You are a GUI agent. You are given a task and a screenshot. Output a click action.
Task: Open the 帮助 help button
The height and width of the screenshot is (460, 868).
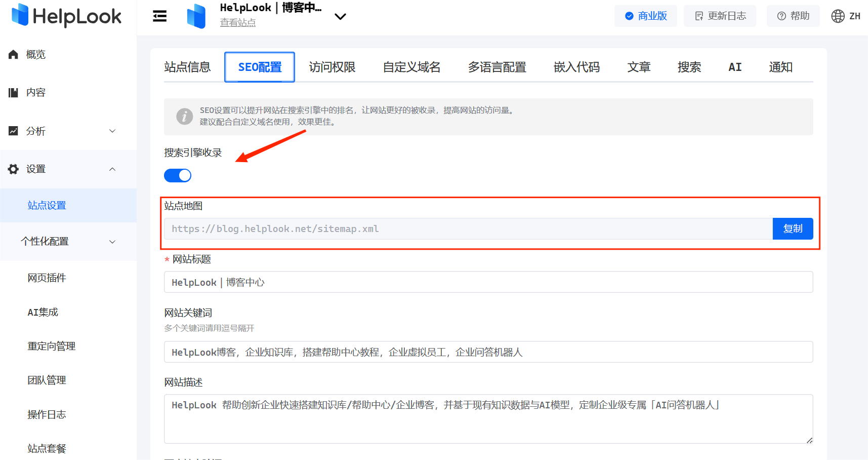[793, 16]
